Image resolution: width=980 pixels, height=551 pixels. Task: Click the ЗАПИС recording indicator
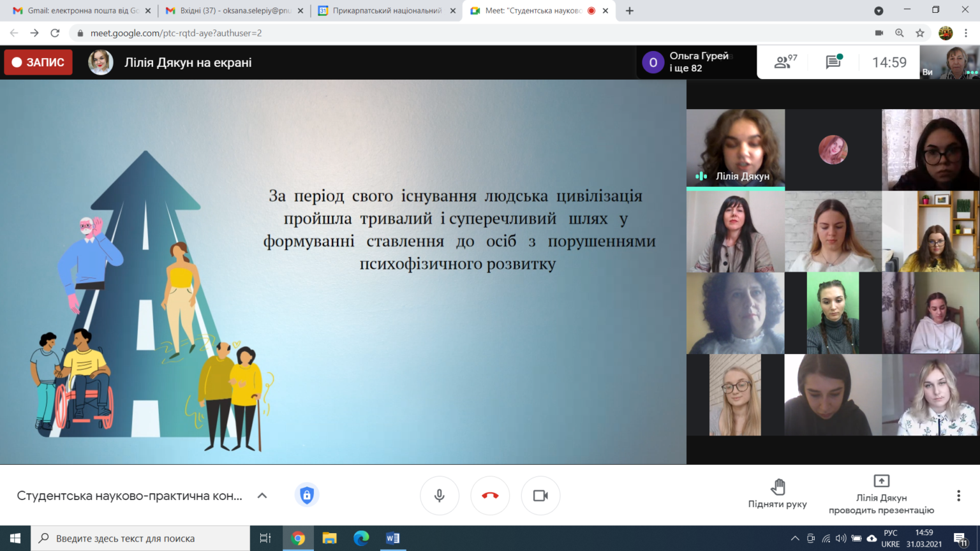pyautogui.click(x=38, y=62)
